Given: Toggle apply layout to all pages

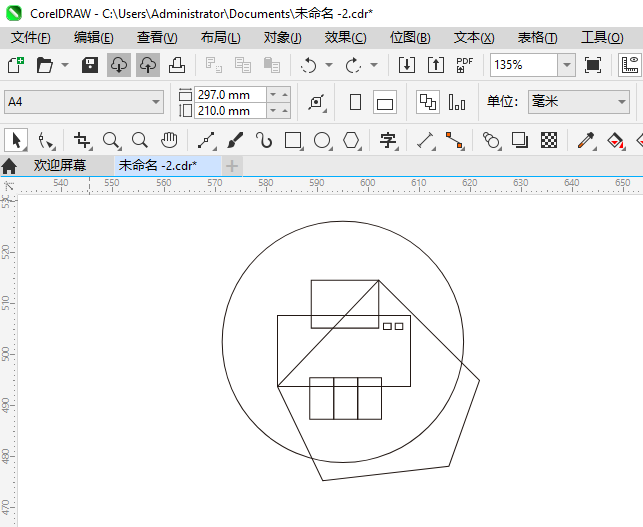Looking at the screenshot, I should [x=428, y=102].
